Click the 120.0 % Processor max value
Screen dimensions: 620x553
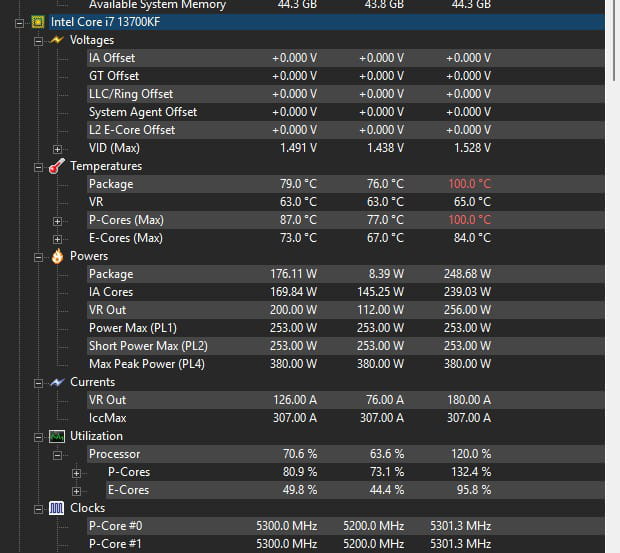(x=471, y=454)
